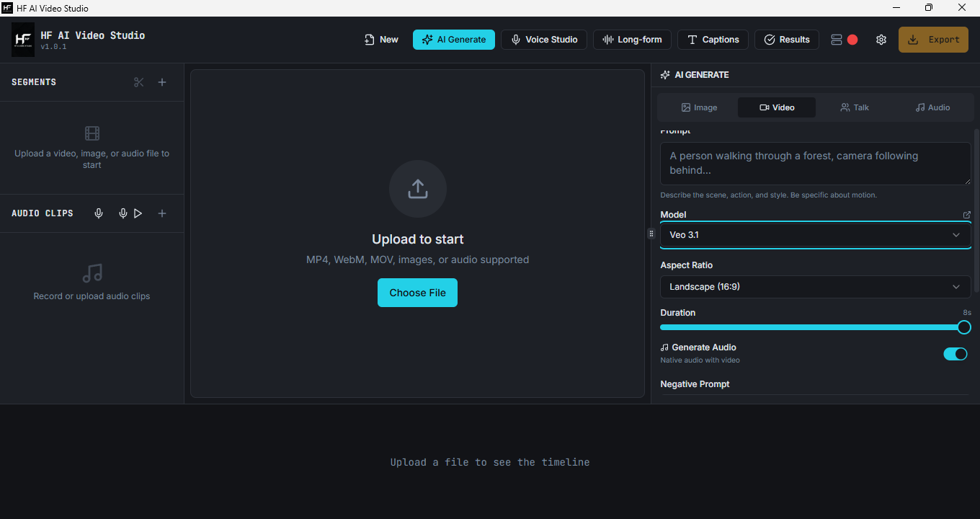
Task: Click the play triangle in Audio Clips
Action: pos(138,213)
